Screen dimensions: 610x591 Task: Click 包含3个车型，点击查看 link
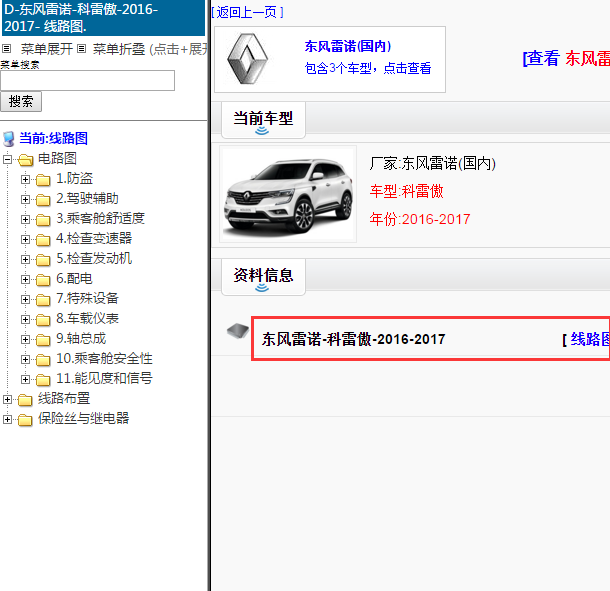(368, 68)
